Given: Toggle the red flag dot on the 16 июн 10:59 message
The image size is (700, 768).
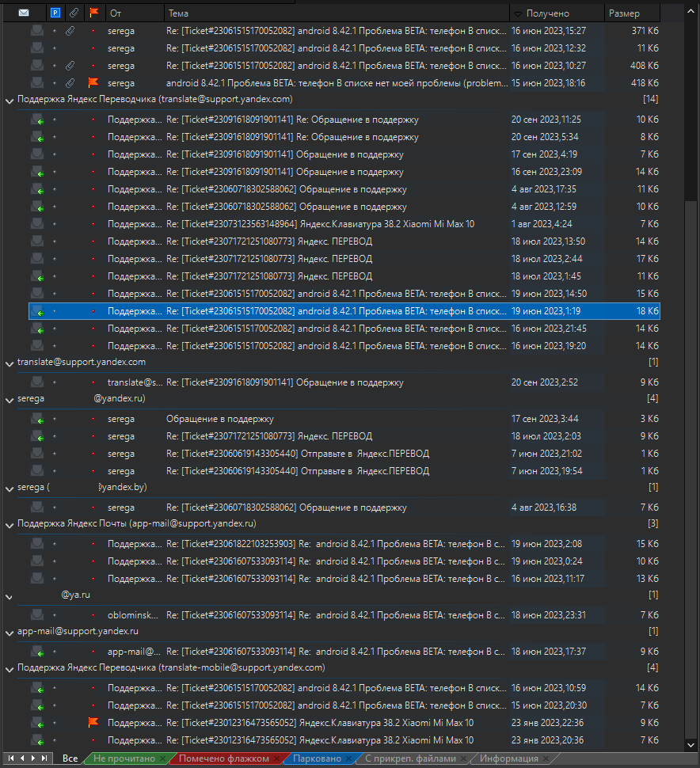Looking at the screenshot, I should point(93,688).
